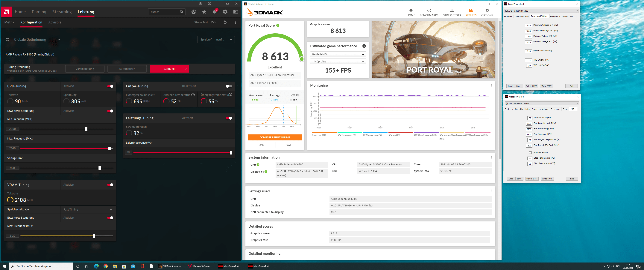Open the help question-mark icon in Radeon Software

209,4
